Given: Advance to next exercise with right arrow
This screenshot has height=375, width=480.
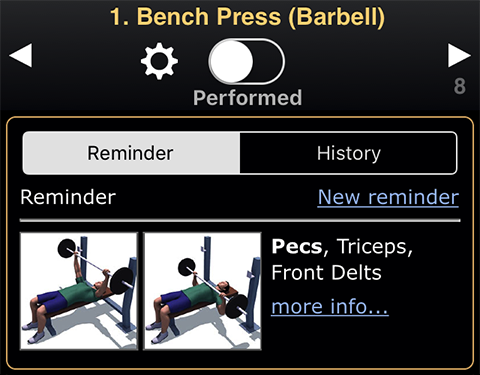Looking at the screenshot, I should coord(459,55).
